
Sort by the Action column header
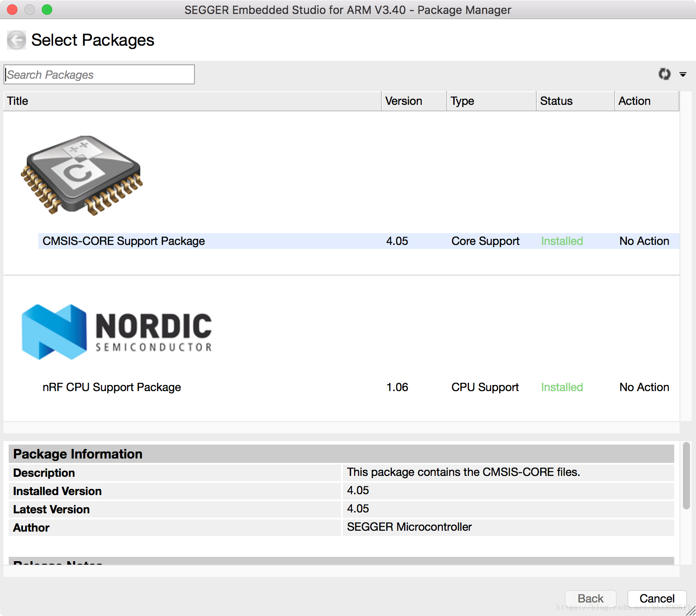(647, 101)
